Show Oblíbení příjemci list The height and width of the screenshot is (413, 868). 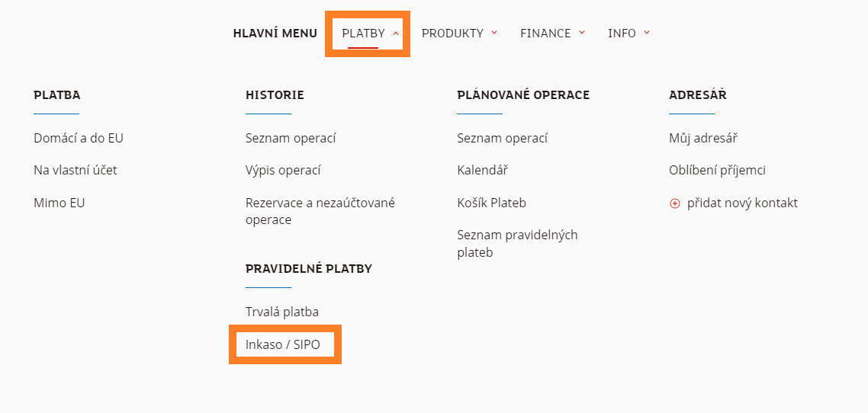click(717, 171)
